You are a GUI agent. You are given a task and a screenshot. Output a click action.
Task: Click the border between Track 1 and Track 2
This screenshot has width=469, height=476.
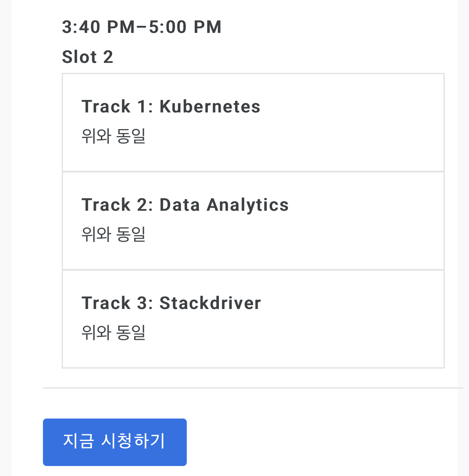(253, 172)
